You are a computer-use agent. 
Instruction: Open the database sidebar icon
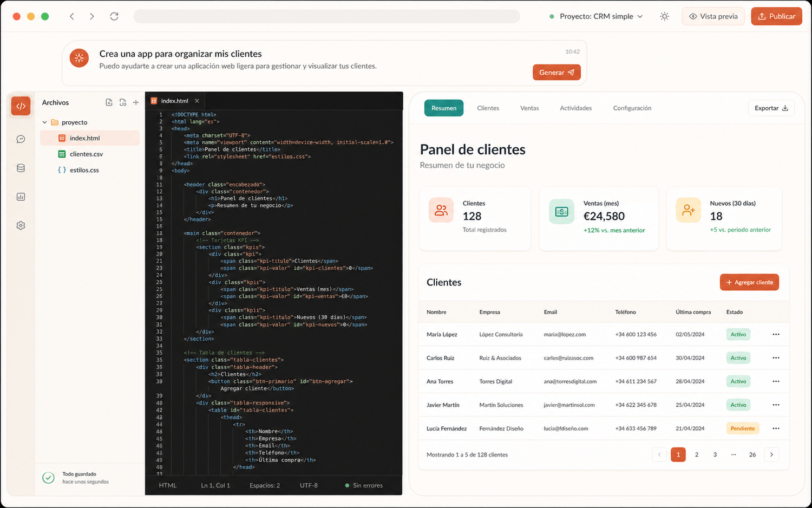click(21, 168)
